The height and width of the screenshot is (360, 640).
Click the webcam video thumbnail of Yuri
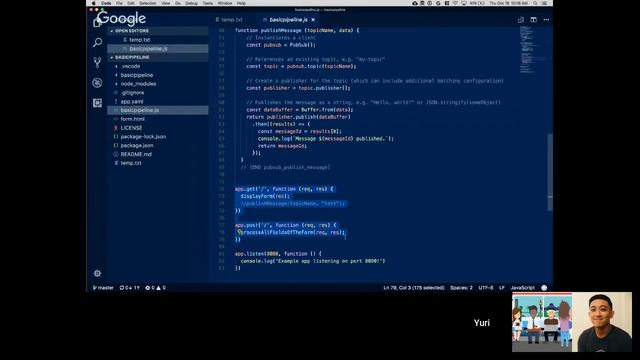602,322
